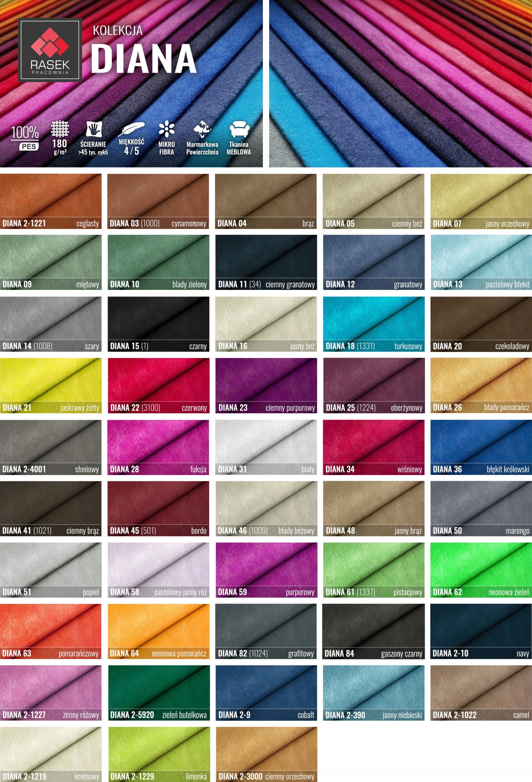The width and height of the screenshot is (532, 782).
Task: Select DIANA 2-3000 ciemny orzechowy swatch
Action: (x=266, y=755)
